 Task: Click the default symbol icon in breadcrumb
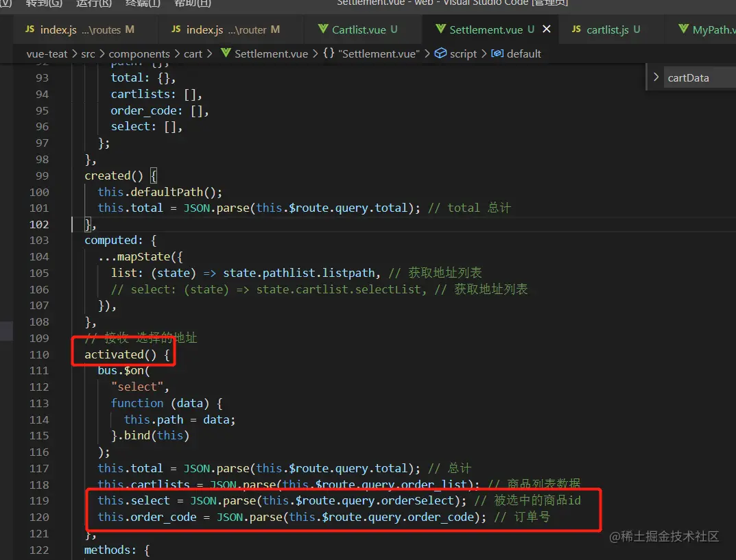point(497,53)
